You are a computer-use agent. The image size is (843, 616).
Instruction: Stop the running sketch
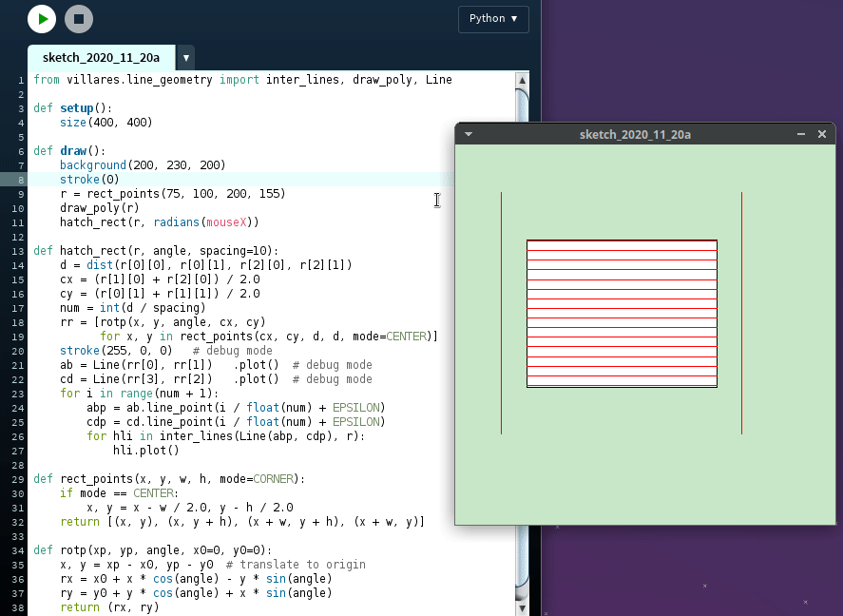coord(79,18)
